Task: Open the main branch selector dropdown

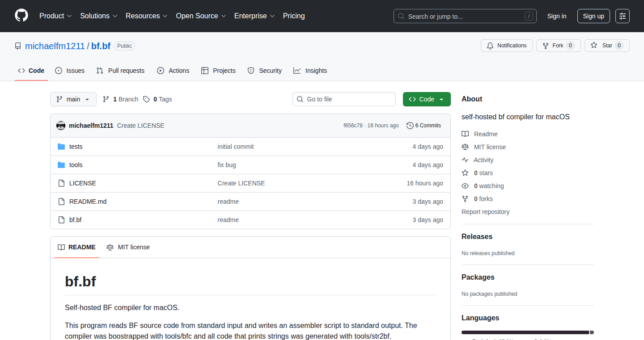Action: (x=73, y=99)
